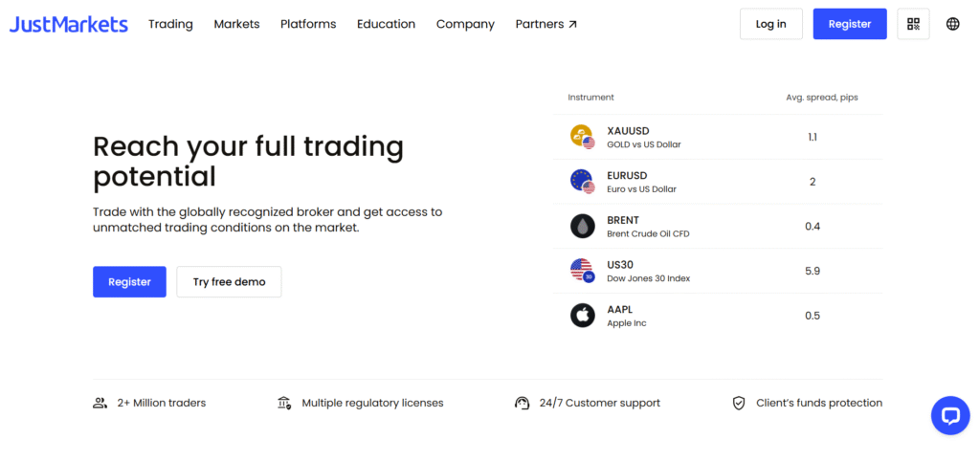
Task: Click the Try free demo button
Action: click(230, 281)
